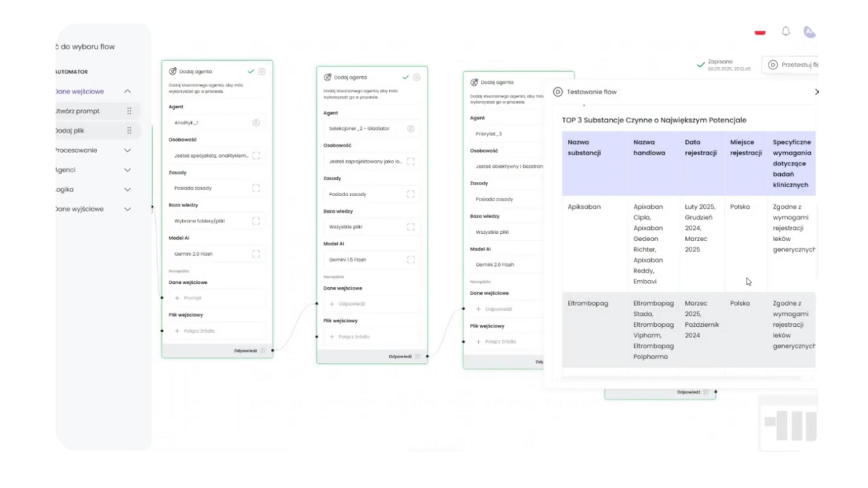Click Przetestuj flow button
The image size is (868, 488).
pos(791,65)
